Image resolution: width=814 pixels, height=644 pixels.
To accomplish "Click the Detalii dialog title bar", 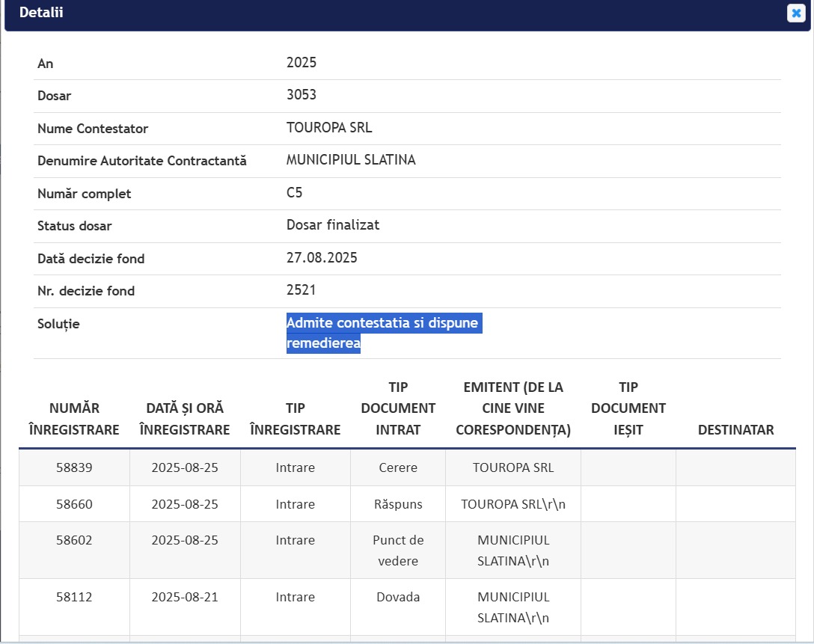I will (374, 13).
